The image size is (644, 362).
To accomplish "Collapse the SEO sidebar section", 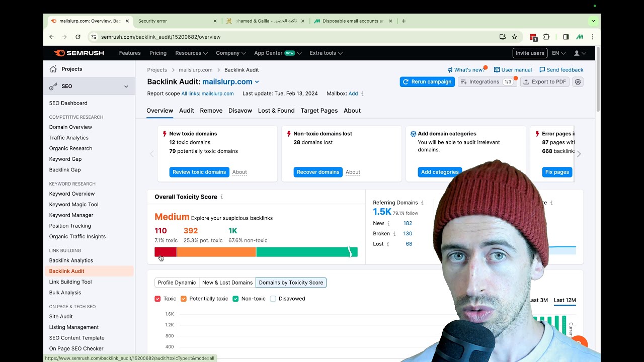I will [126, 86].
